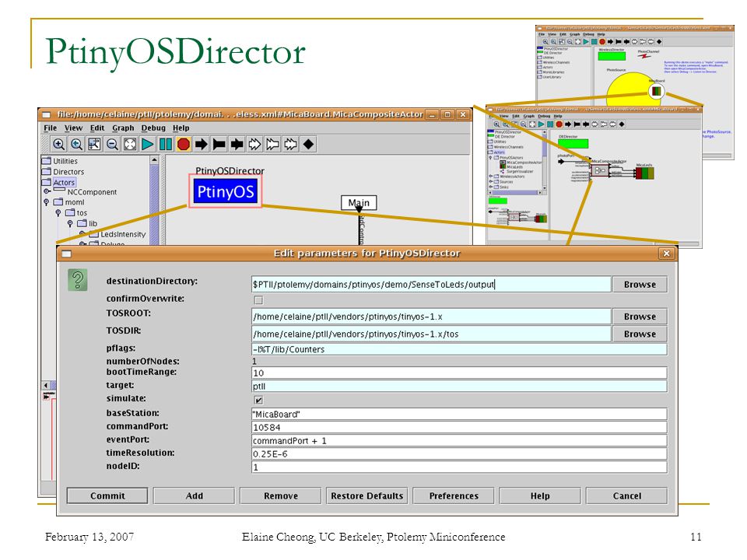Click the library tree scrollbar up arrow
The image size is (747, 560).
(x=154, y=160)
